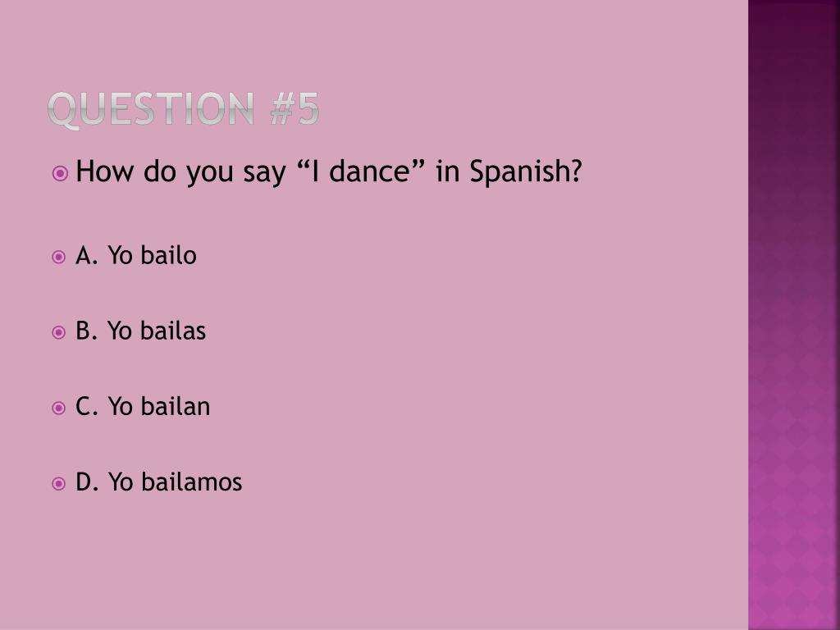Pick the word "bailan" in option C
This screenshot has height=630, width=840.
[176, 406]
